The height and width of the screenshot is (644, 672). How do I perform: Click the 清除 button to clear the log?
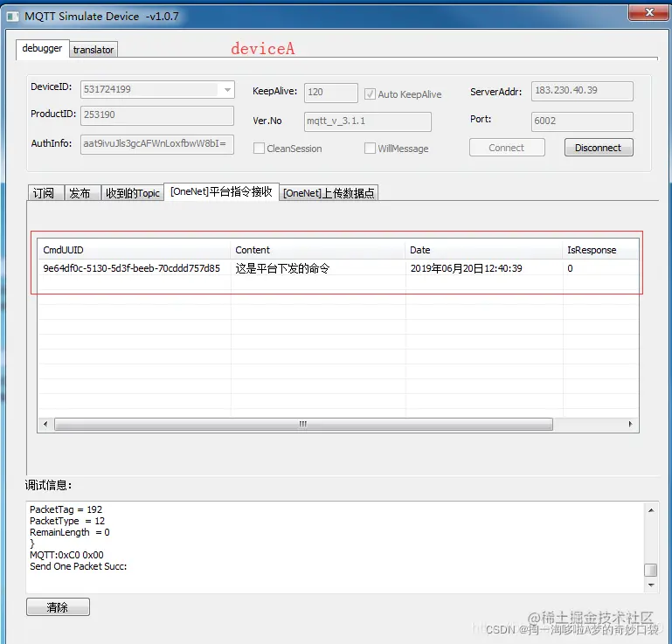tap(58, 607)
